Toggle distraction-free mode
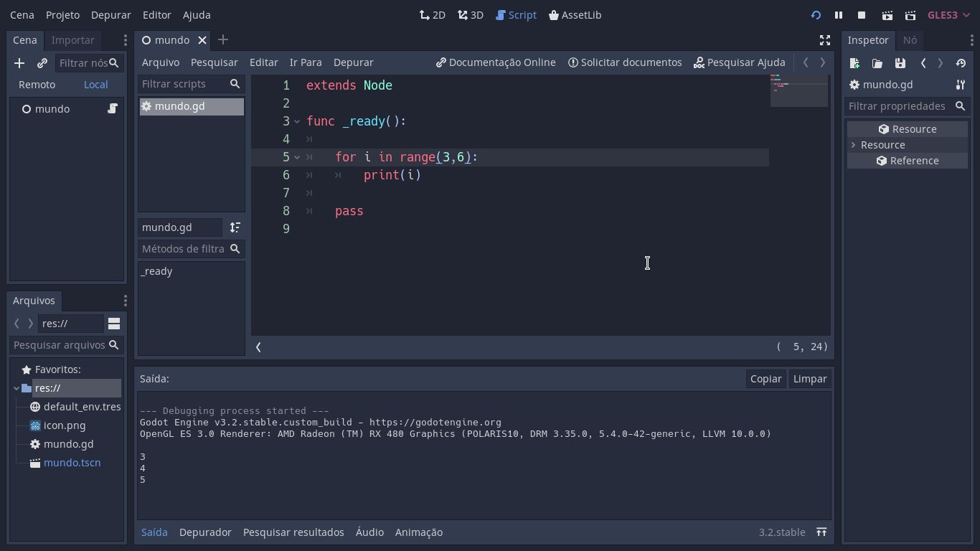 tap(825, 40)
